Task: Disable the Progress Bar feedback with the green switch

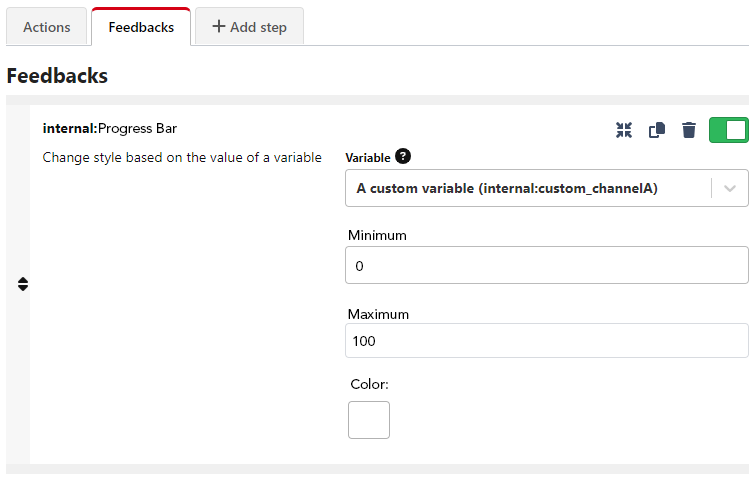Action: pyautogui.click(x=729, y=130)
